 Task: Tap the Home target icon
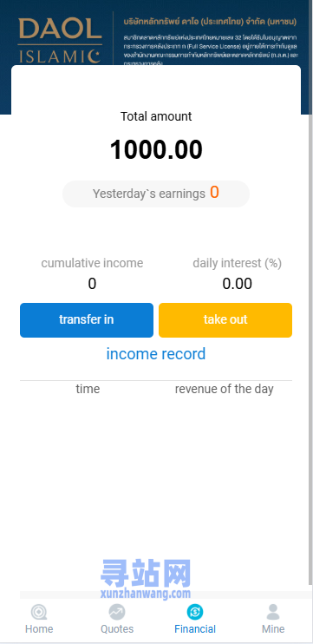pyautogui.click(x=39, y=612)
